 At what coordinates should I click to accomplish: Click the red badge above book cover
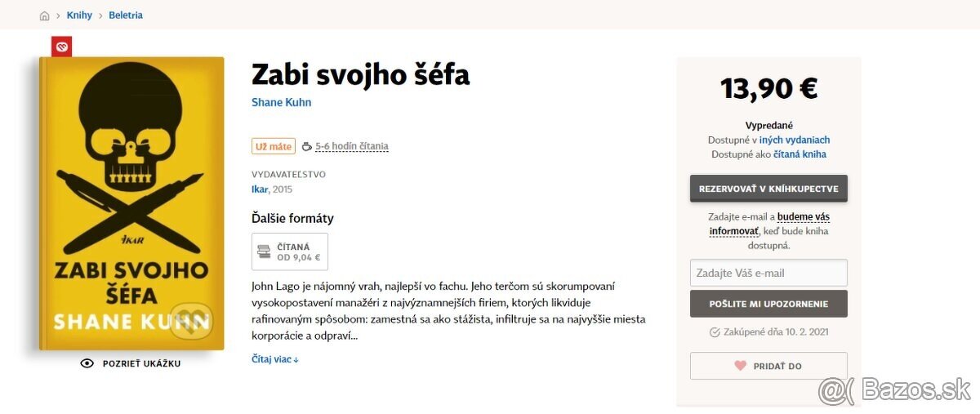[62, 47]
